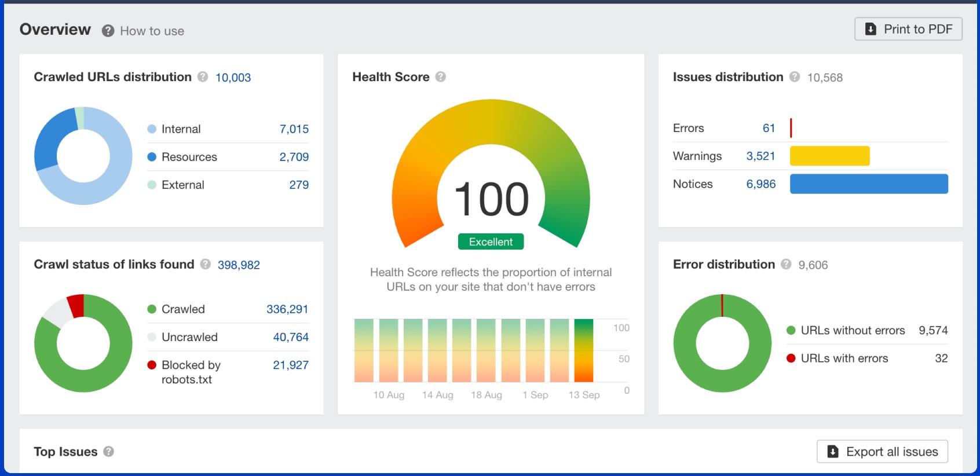Click help icon beside Top Issues heading
The image size is (980, 476).
click(x=108, y=451)
